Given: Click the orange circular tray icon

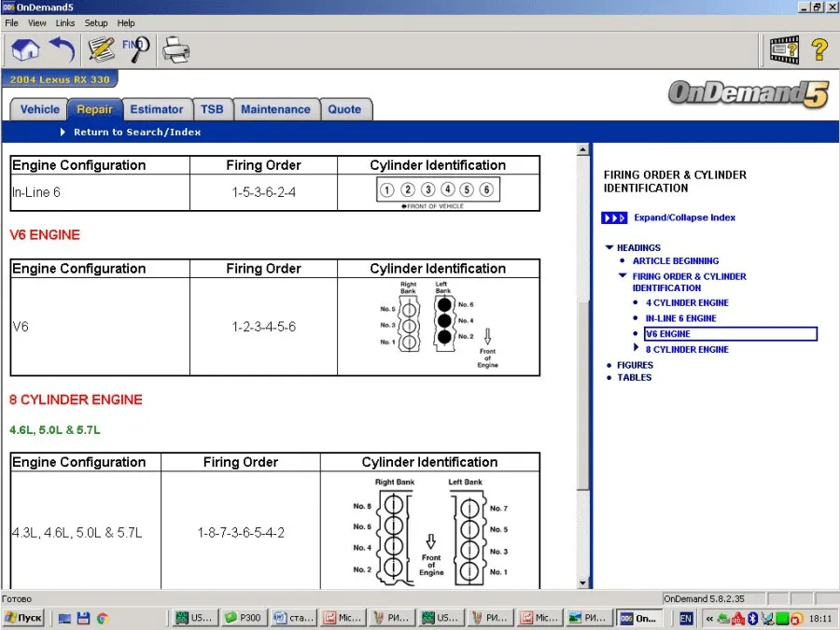Looking at the screenshot, I should point(797,619).
